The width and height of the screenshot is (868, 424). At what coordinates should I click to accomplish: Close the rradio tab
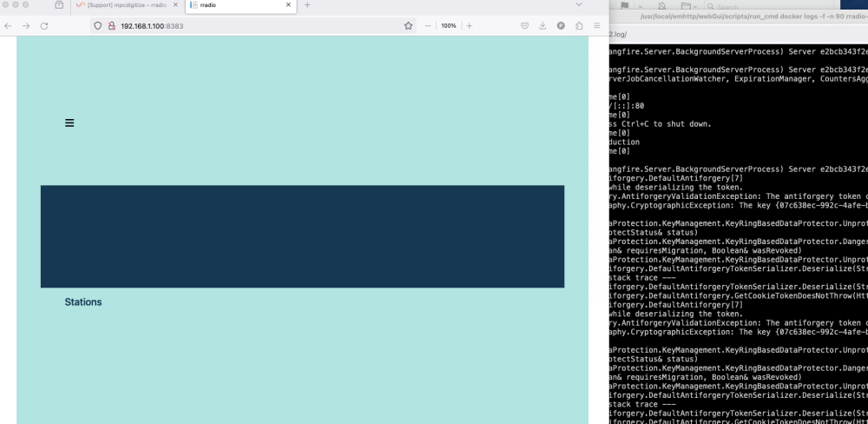click(288, 5)
